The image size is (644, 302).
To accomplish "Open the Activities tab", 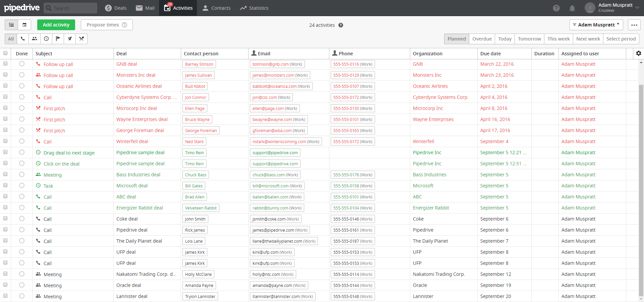I will pos(178,8).
